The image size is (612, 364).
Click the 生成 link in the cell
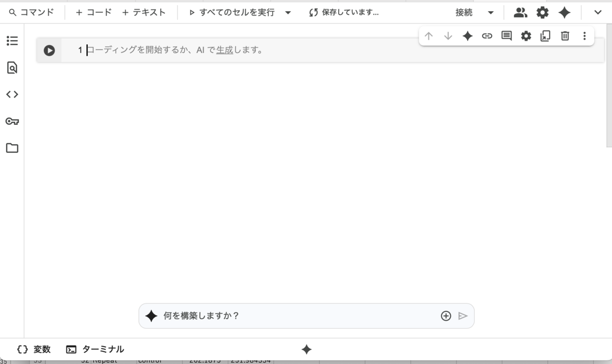pos(224,50)
